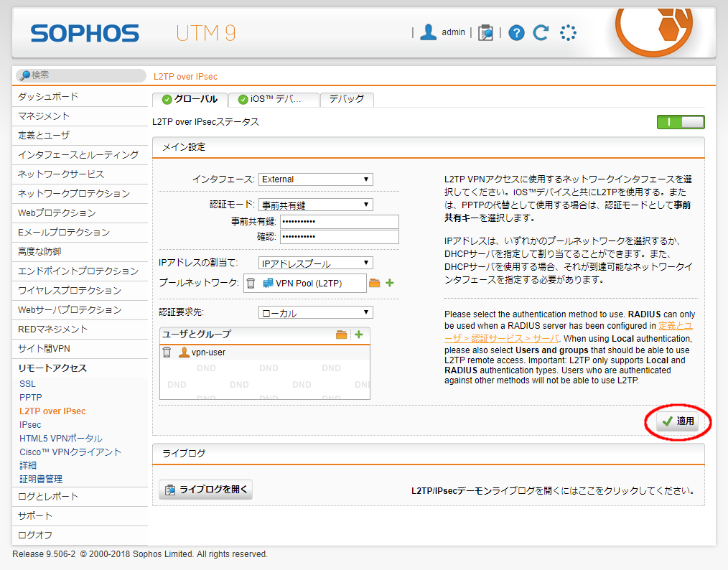Open the インタフェース dropdown set to External
The image size is (728, 570).
(x=315, y=179)
